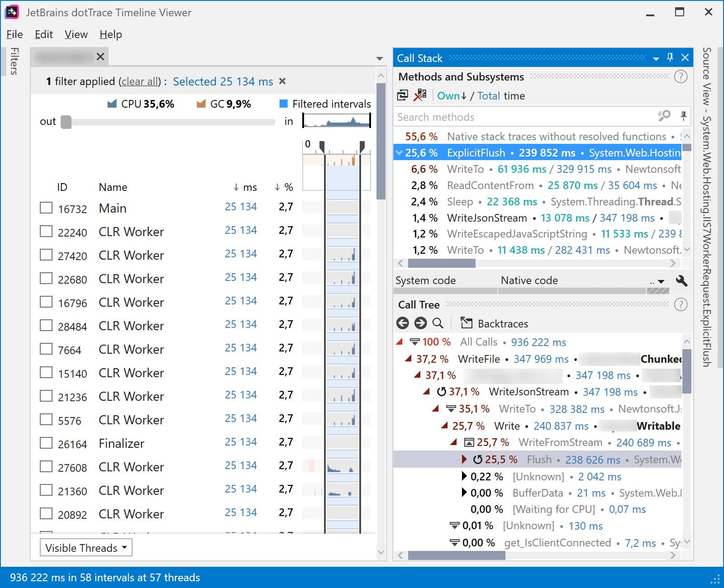Collapse the WriteFile 347 969 ms node
This screenshot has width=724, height=588.
409,359
